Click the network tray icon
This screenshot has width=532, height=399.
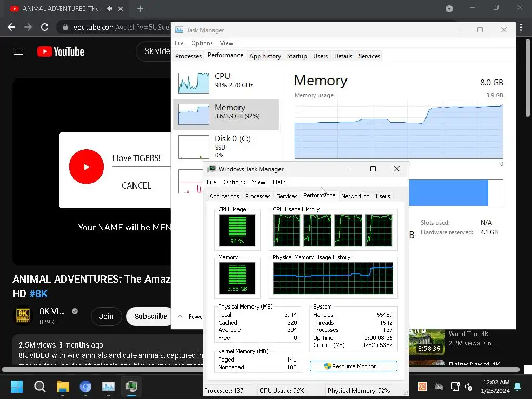[x=455, y=387]
